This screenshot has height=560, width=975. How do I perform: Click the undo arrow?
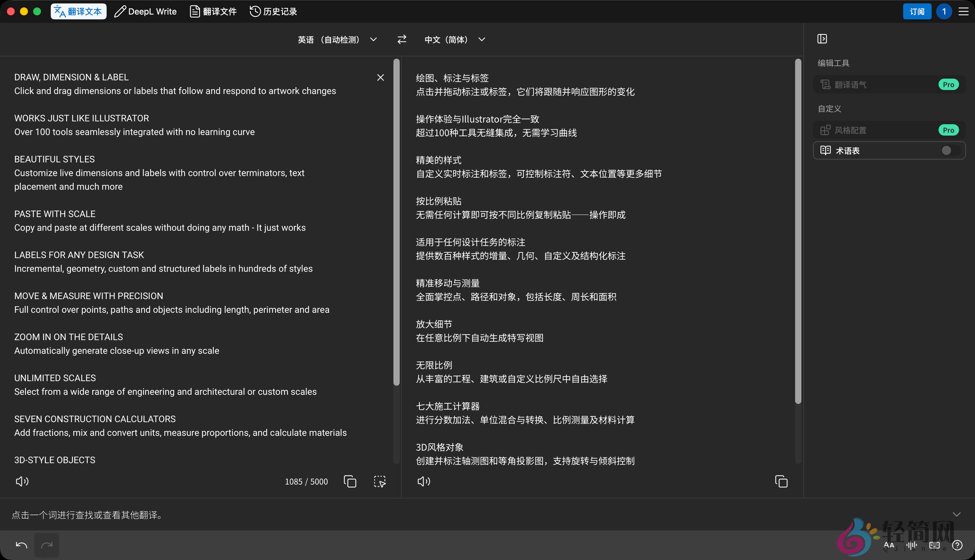(x=21, y=545)
